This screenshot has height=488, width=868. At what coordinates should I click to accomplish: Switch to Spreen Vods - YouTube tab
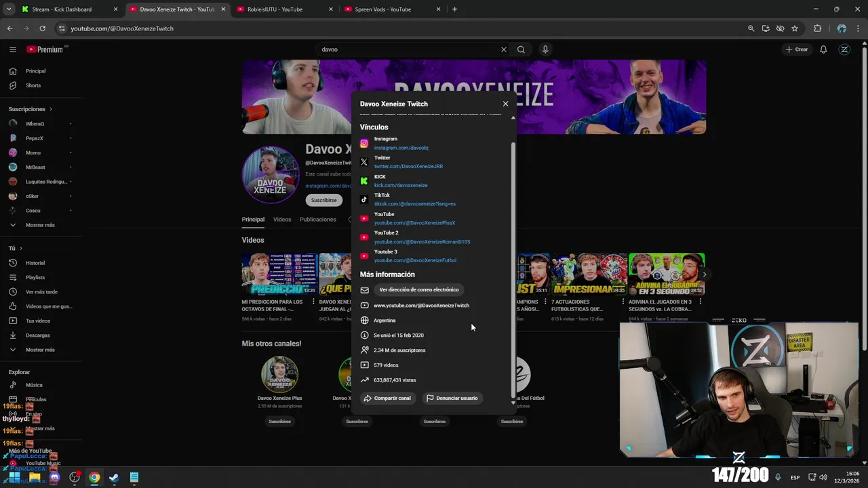point(392,9)
